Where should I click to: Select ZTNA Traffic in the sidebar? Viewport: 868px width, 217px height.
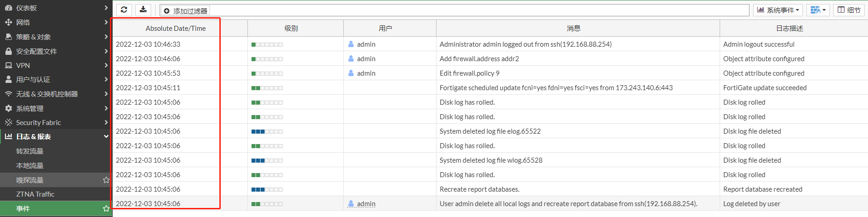[x=35, y=194]
